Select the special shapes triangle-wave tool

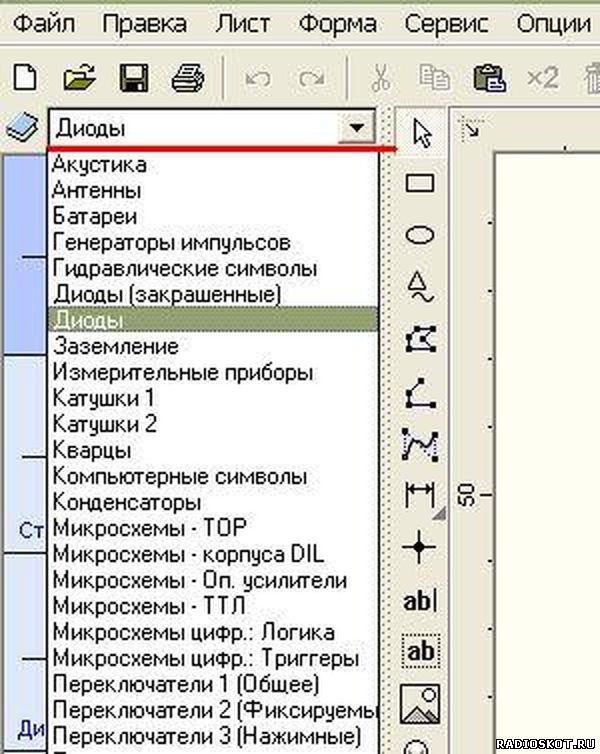click(x=420, y=287)
